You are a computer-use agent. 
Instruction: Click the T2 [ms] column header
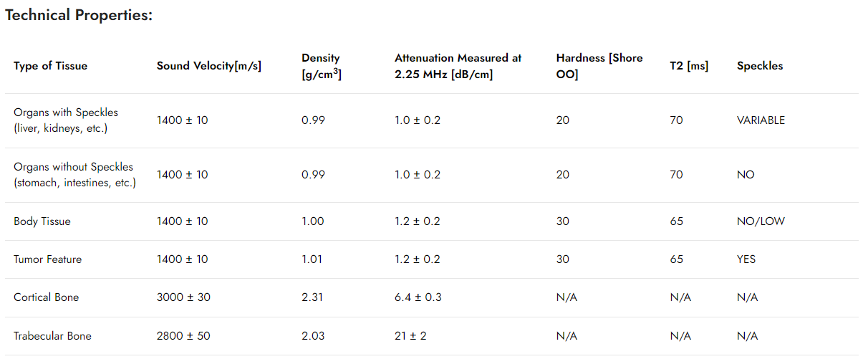coord(689,66)
